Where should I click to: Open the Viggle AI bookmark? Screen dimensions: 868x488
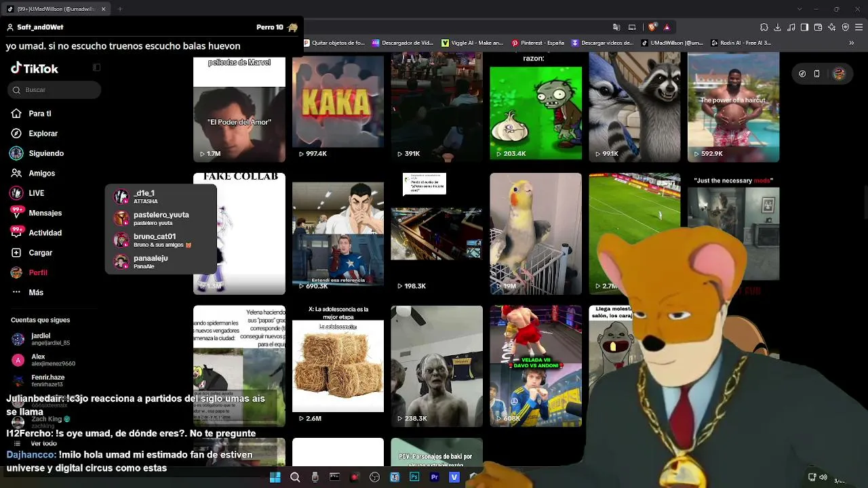click(x=472, y=43)
